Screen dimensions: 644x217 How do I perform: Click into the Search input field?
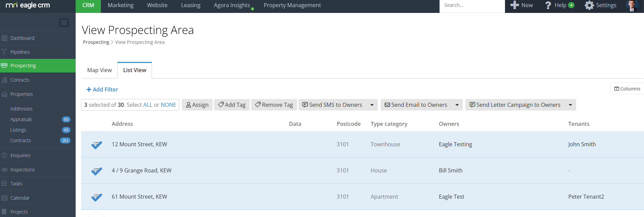point(472,5)
